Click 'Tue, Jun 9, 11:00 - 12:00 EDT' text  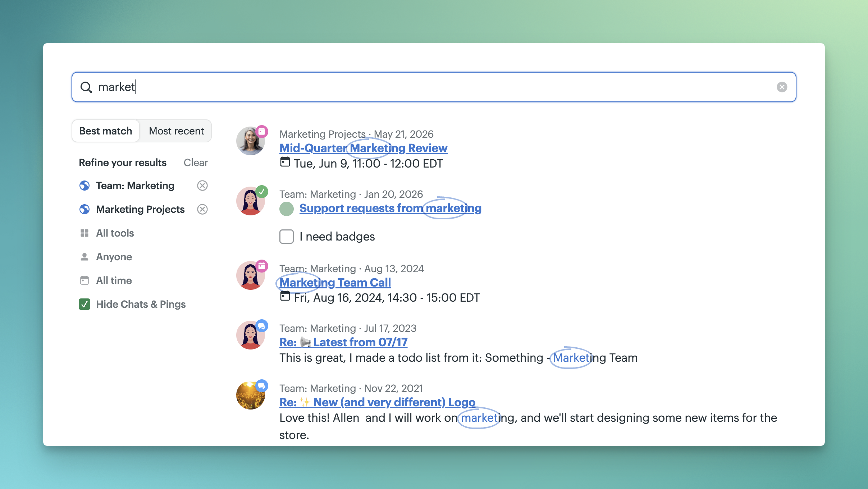pyautogui.click(x=369, y=164)
